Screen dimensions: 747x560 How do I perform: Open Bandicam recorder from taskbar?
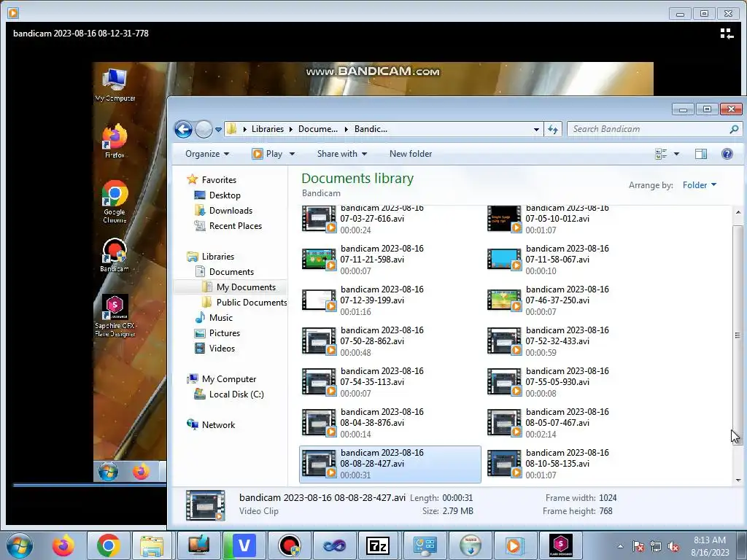click(x=290, y=545)
